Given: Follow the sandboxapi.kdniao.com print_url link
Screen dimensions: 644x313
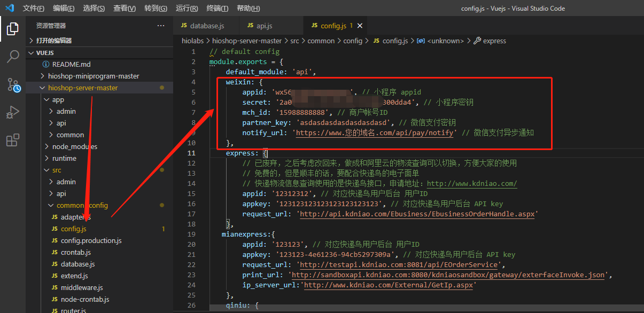Looking at the screenshot, I should coord(448,275).
